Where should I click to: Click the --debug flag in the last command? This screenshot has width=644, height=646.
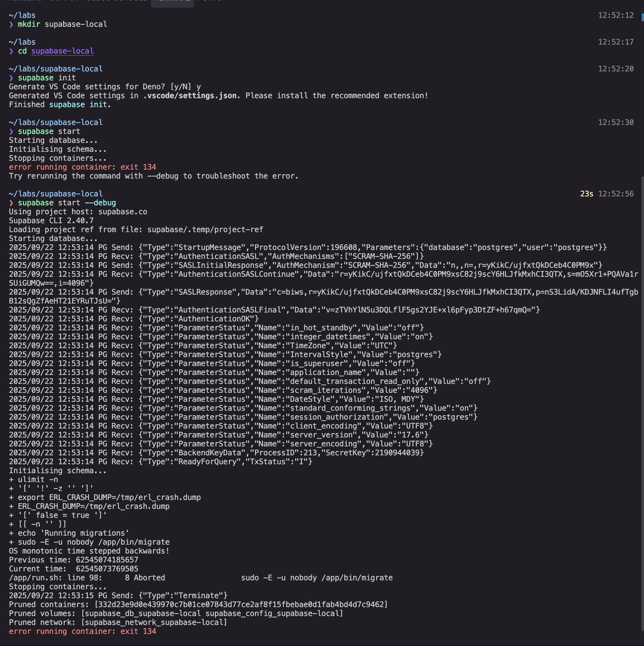(x=100, y=203)
